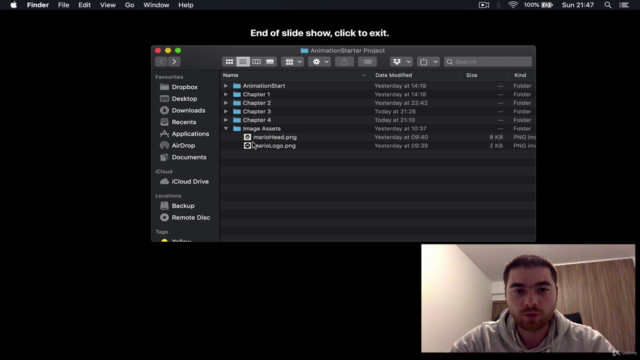The width and height of the screenshot is (640, 360).
Task: Open the File menu
Action: 63,5
